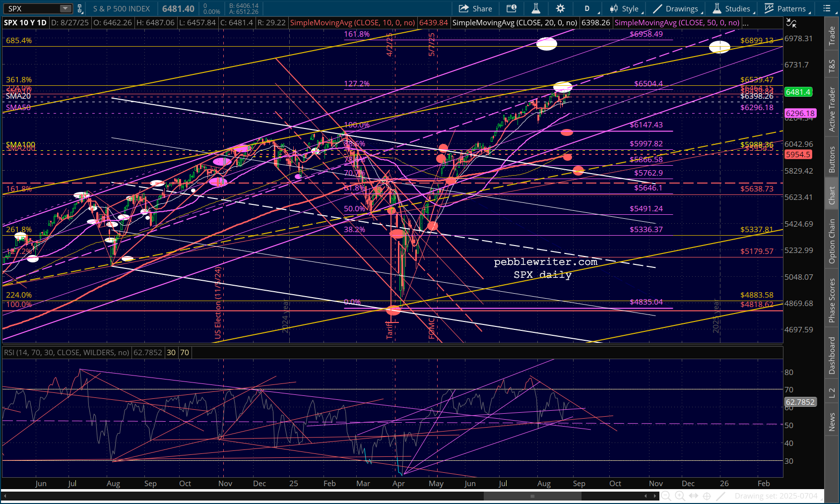Screen dimensions: 840x504
Task: Zoom in using the plus magnifier icon
Action: [680, 496]
